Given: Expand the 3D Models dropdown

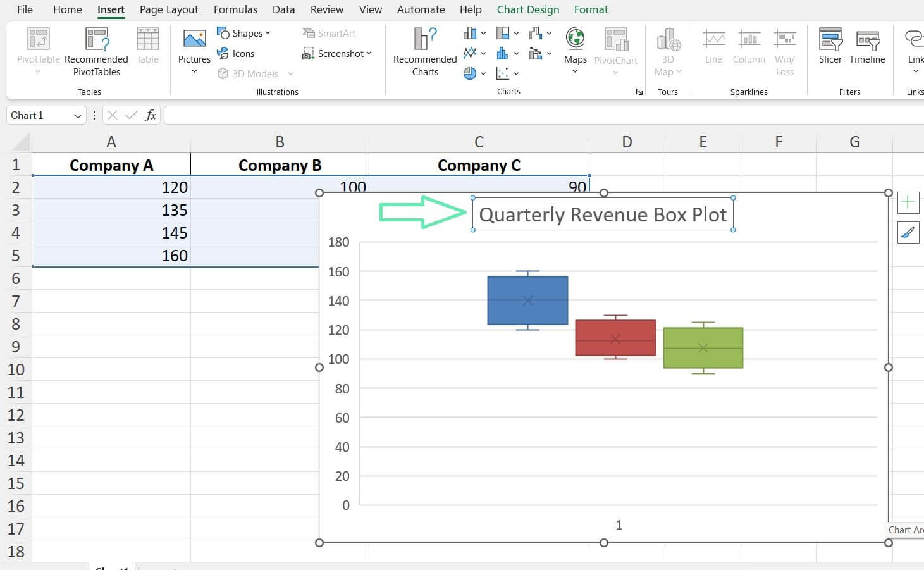Looking at the screenshot, I should tap(290, 73).
